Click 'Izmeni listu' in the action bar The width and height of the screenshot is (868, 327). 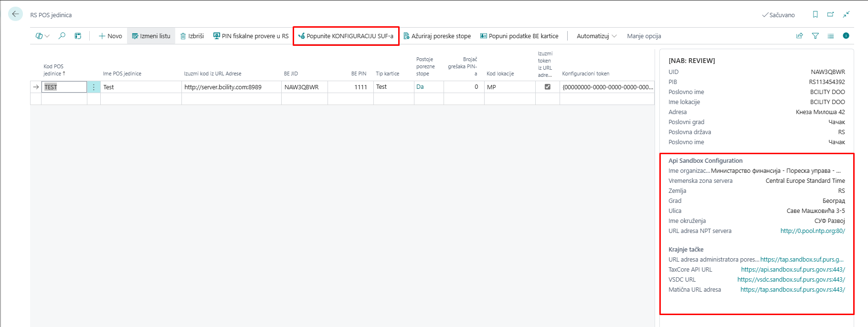pyautogui.click(x=151, y=36)
